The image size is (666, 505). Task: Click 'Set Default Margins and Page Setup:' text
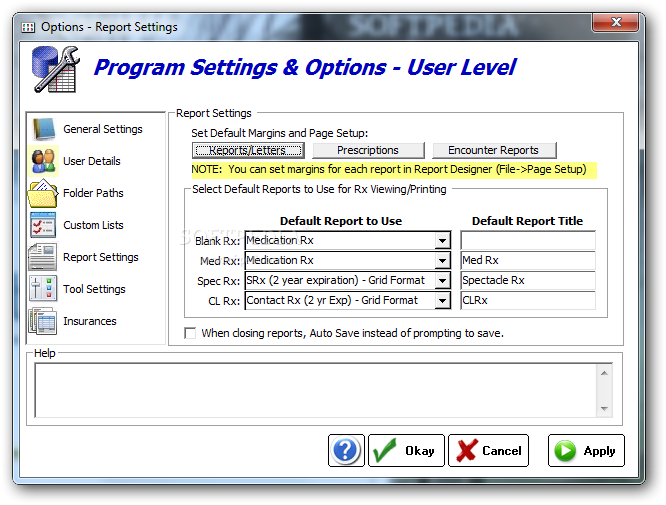[279, 133]
